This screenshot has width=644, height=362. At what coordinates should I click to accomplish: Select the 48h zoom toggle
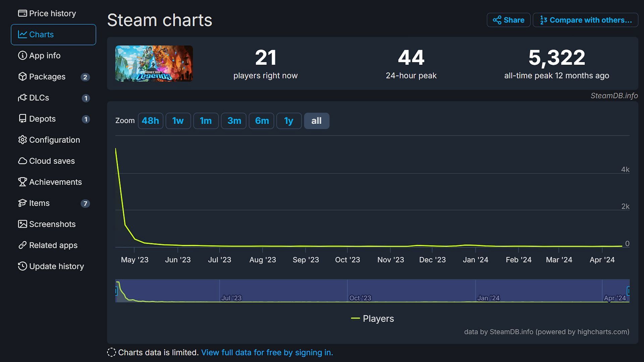pos(150,120)
